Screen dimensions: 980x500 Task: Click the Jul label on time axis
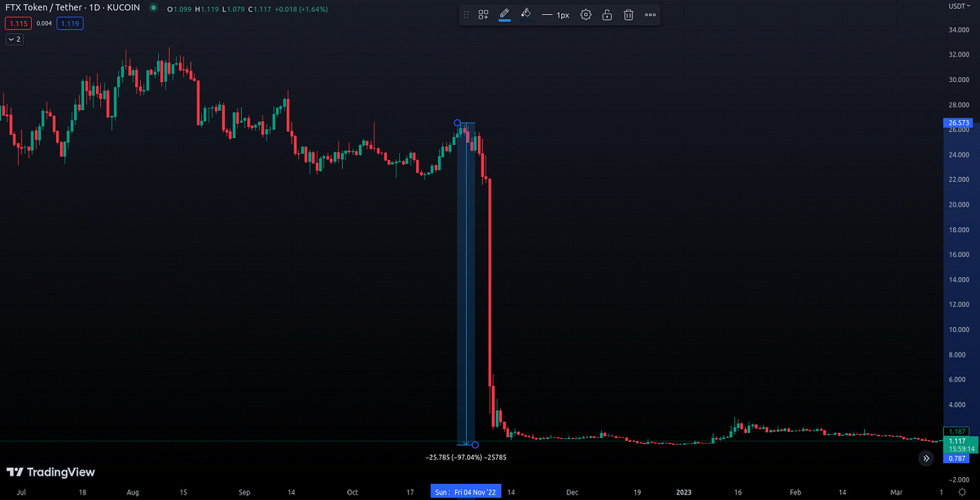pos(21,493)
